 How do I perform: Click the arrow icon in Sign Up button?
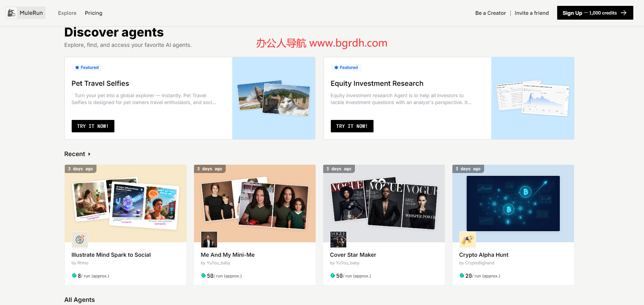pyautogui.click(x=624, y=13)
